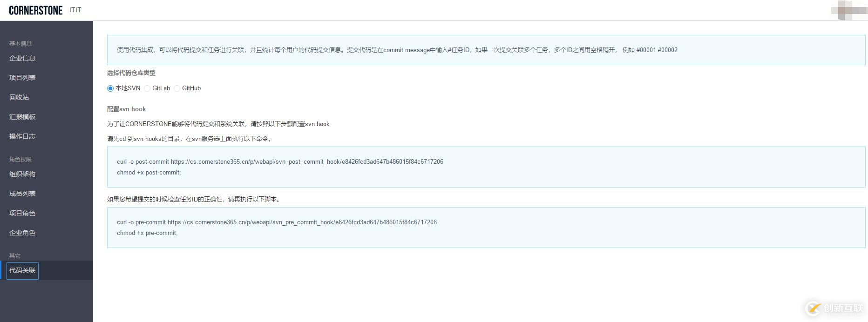Click the text 为了让CORNERSTONE能够将代码提交
Screen dimensions: 868x322
coord(218,124)
